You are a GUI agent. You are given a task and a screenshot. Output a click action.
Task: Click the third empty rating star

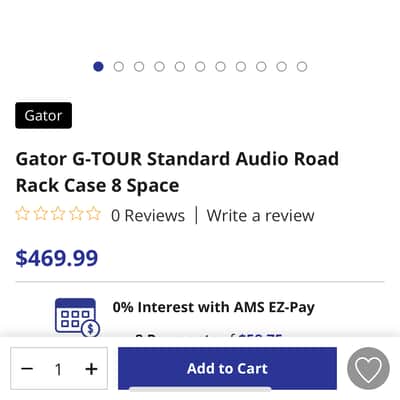pos(58,214)
